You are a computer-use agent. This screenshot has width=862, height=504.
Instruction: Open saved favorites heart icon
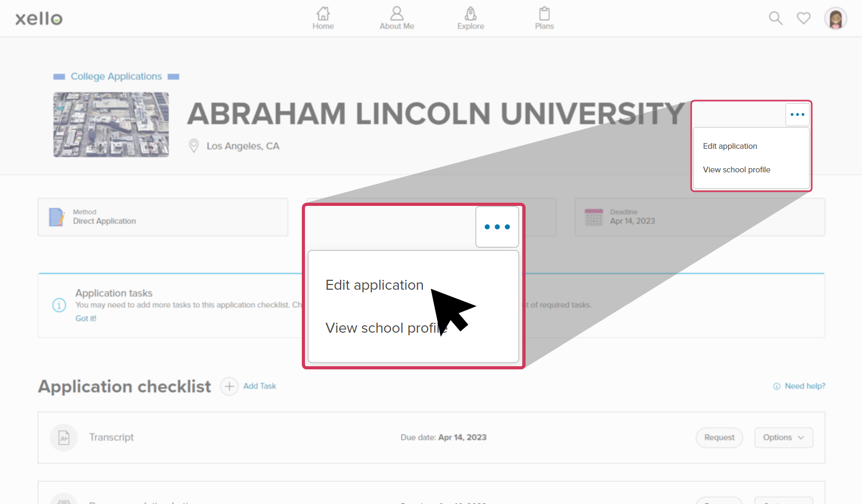click(x=803, y=18)
